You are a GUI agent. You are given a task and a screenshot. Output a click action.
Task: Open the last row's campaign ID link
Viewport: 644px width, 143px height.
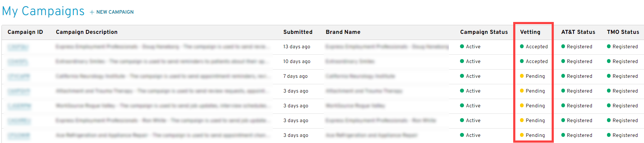click(x=19, y=135)
